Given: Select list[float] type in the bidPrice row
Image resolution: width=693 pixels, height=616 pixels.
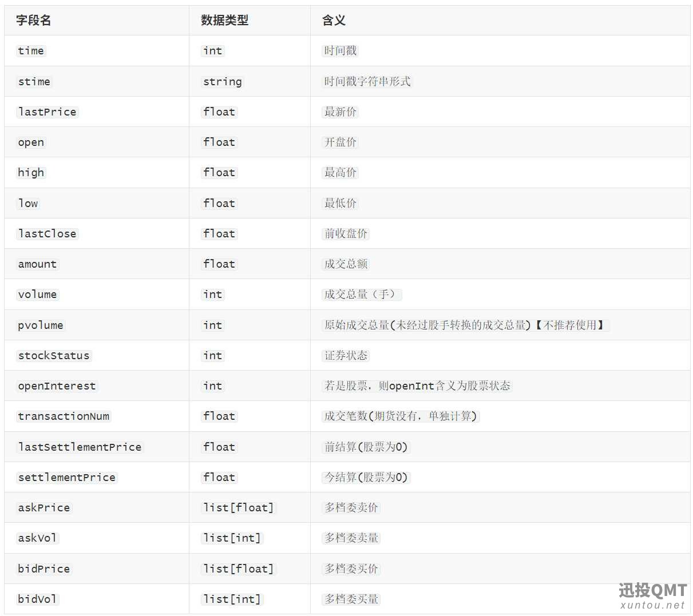Looking at the screenshot, I should tap(239, 569).
